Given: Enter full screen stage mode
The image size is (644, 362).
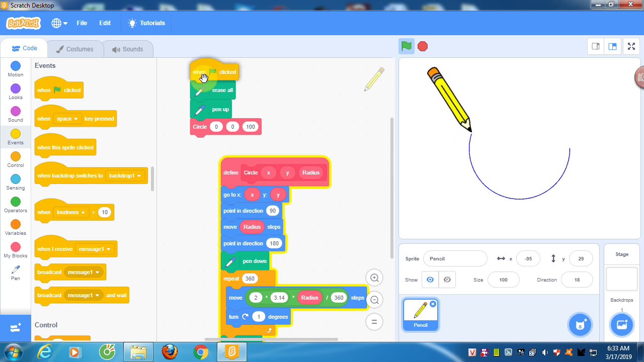Looking at the screenshot, I should point(631,46).
